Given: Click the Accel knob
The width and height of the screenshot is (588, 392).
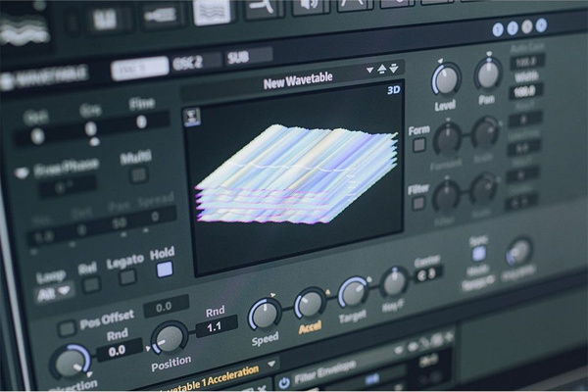Looking at the screenshot, I should tap(310, 304).
